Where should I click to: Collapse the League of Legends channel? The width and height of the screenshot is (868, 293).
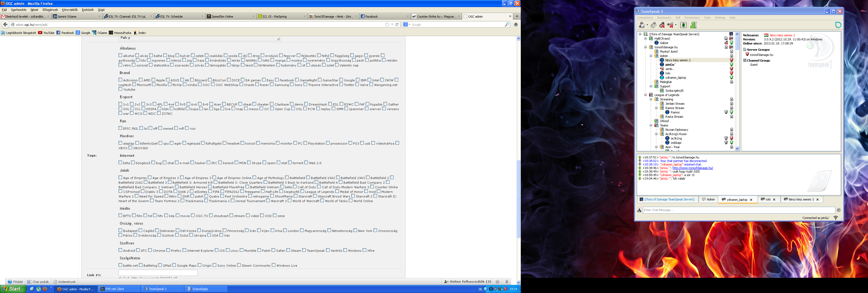[645, 95]
